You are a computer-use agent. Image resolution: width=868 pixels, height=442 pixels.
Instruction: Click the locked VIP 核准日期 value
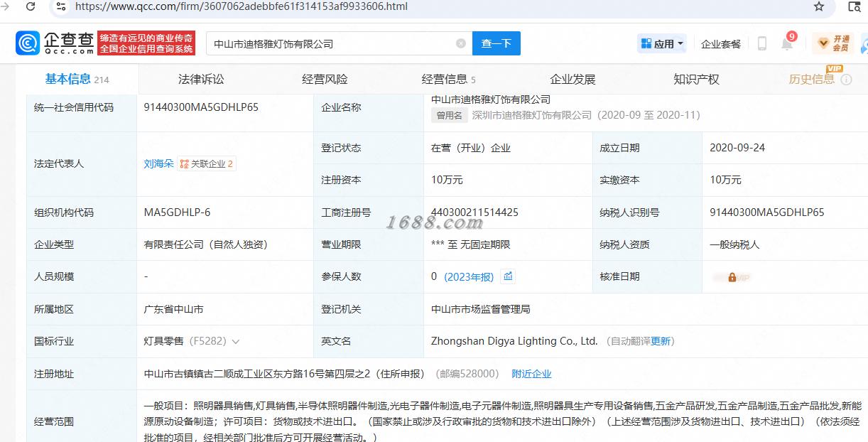coord(732,277)
